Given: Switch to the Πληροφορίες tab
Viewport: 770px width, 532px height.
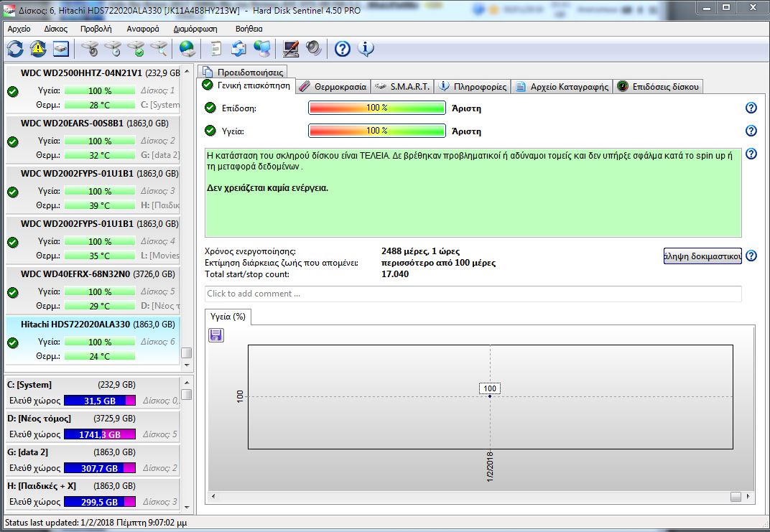Looking at the screenshot, I should coord(473,87).
